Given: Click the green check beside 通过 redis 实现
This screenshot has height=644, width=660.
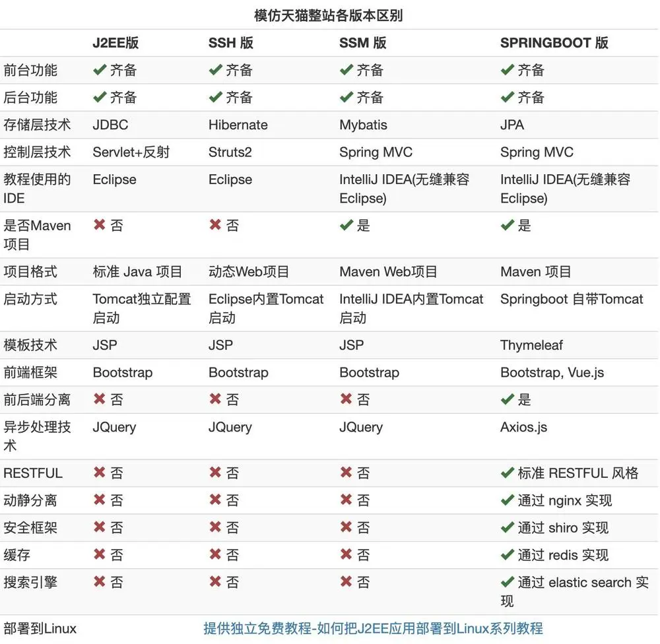Looking at the screenshot, I should pyautogui.click(x=507, y=555).
